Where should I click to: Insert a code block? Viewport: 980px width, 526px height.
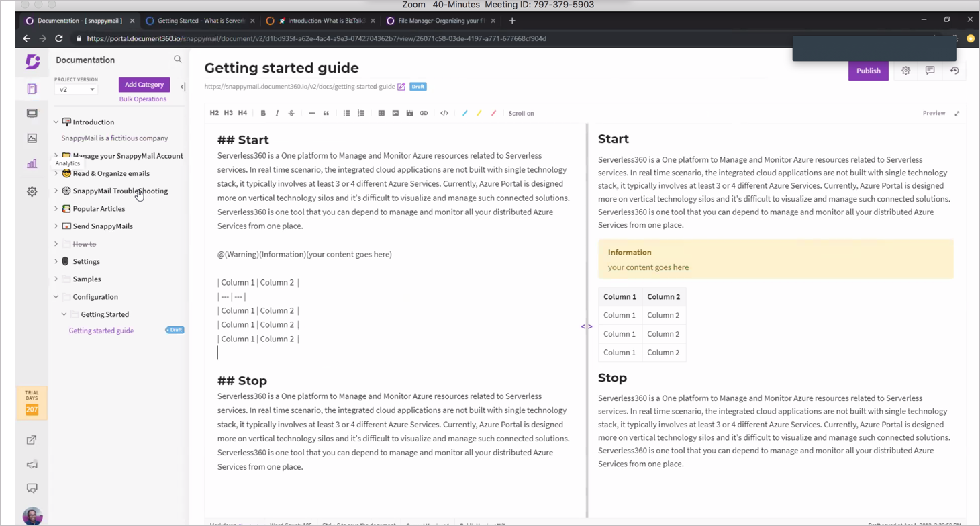444,113
